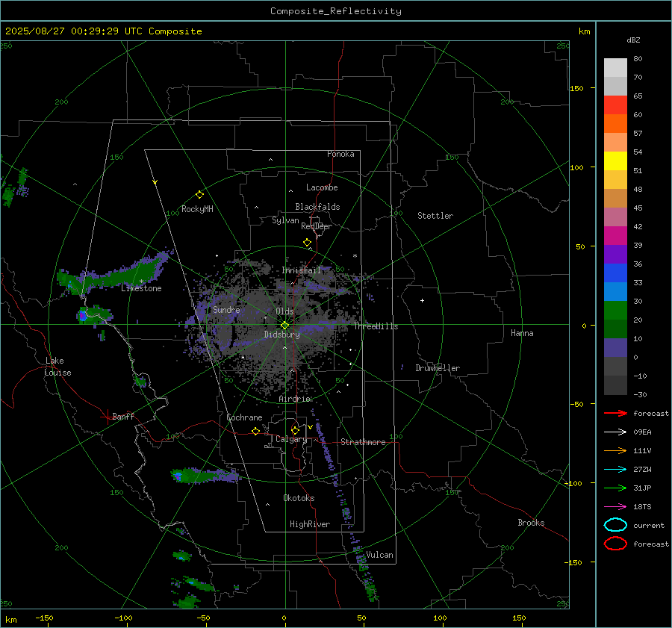Viewport: 672px width, 628px height.
Task: Click the -150 tick on bottom km axis
Action: click(45, 618)
